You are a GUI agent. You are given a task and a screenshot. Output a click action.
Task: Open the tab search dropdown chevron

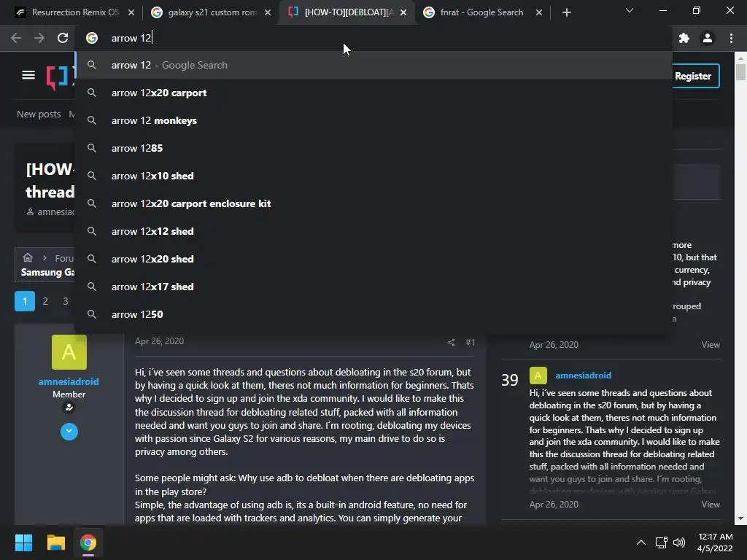[630, 10]
